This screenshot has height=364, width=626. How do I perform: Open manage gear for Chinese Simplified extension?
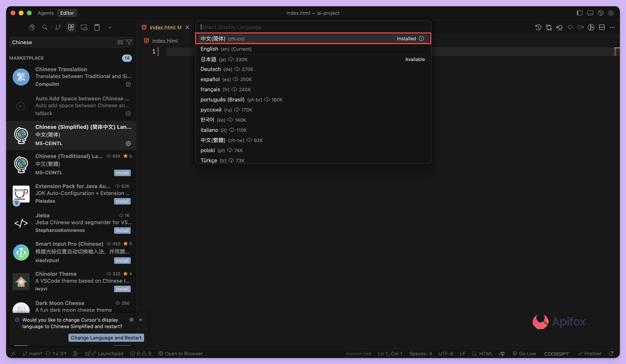[128, 143]
